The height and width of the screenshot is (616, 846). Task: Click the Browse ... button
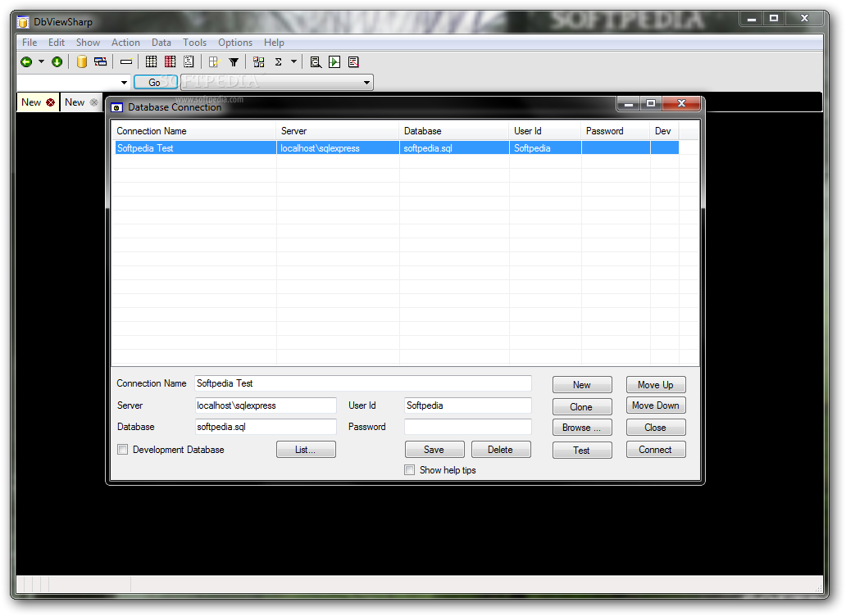tap(582, 428)
